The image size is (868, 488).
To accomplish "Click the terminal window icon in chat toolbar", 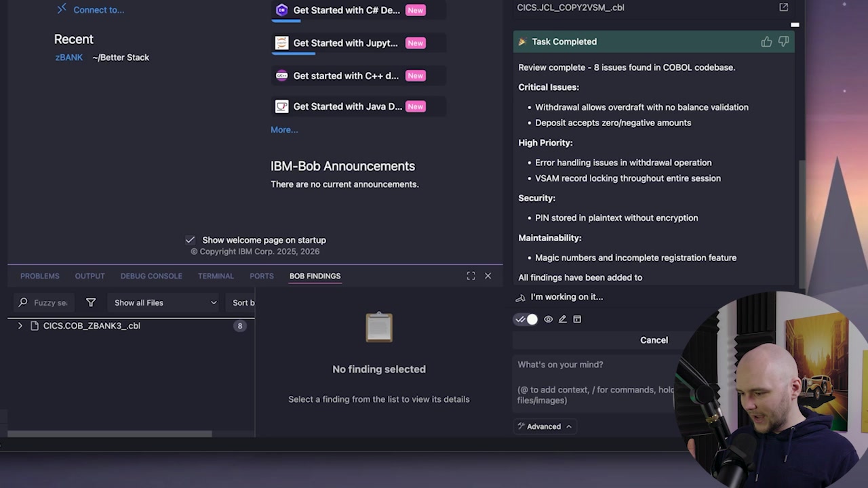I will 577,319.
